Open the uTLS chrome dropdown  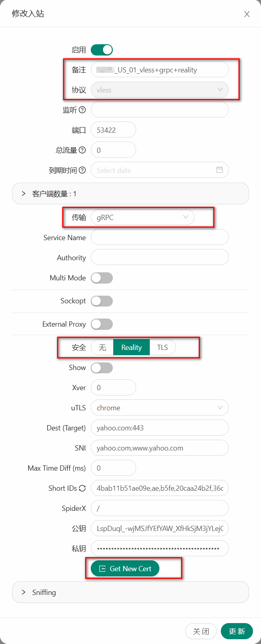(159, 408)
